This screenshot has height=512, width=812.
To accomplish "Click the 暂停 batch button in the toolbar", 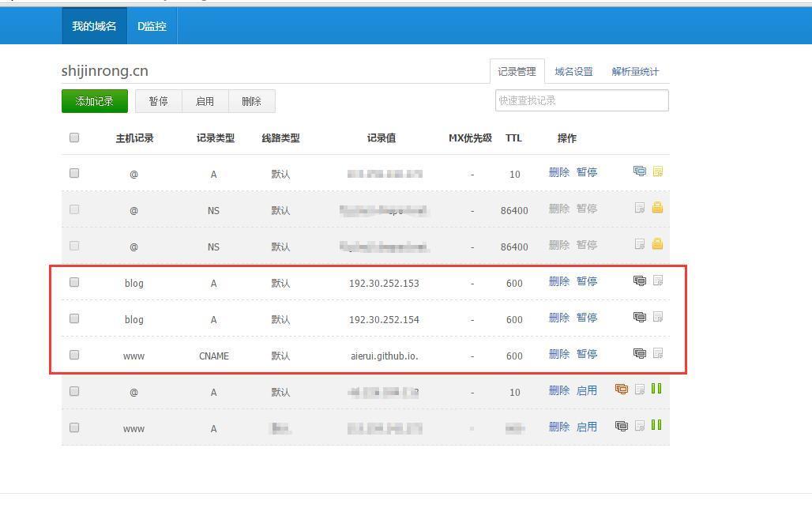I will pyautogui.click(x=159, y=101).
